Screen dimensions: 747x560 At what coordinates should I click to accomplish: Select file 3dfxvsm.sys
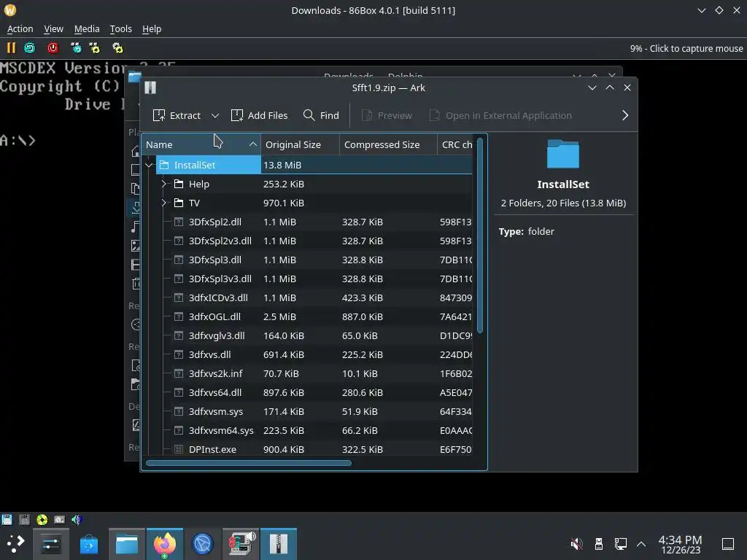click(x=307, y=412)
